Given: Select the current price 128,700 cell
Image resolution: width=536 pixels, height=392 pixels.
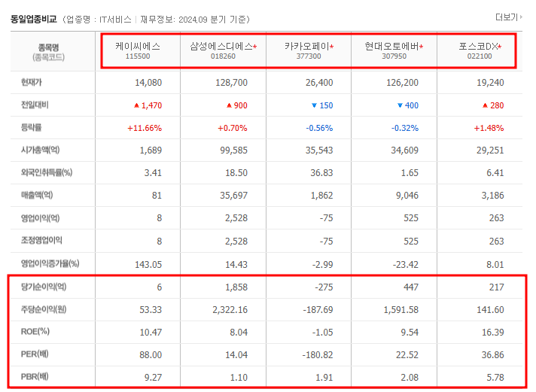Looking at the screenshot, I should coord(231,83).
